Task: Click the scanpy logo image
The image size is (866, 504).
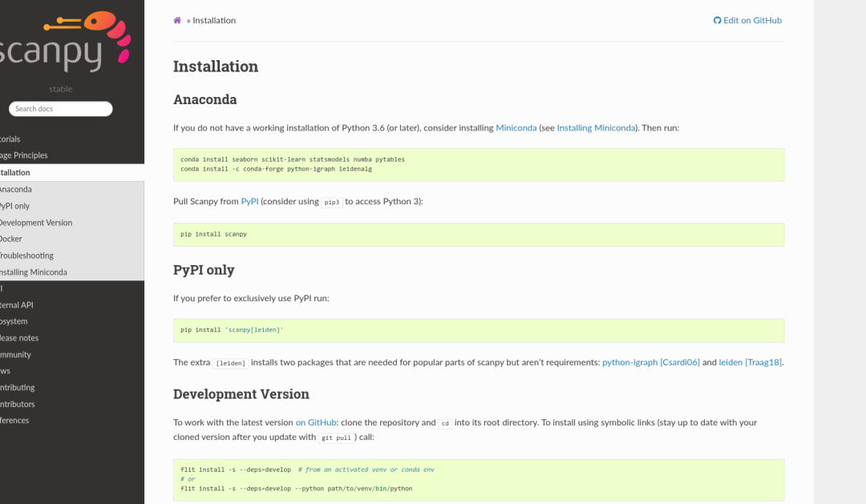Action: pos(65,42)
